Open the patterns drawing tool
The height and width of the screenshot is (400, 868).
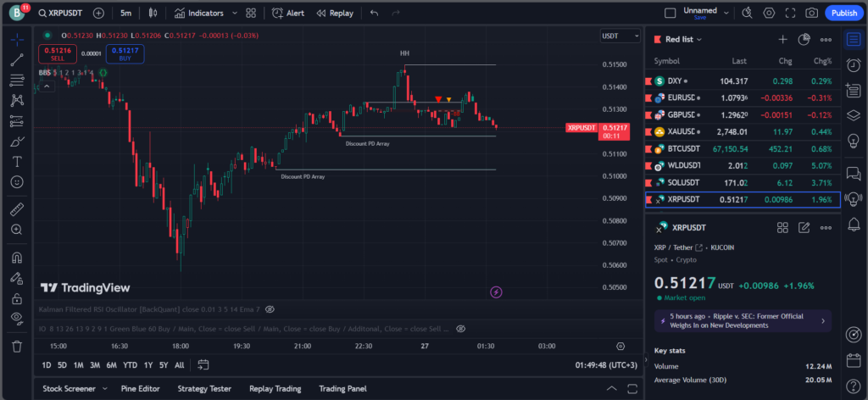click(17, 101)
